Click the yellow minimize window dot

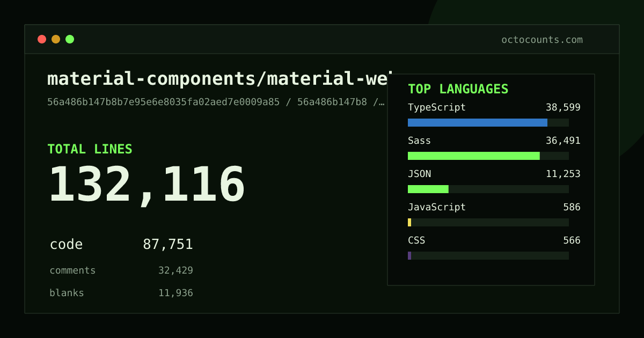click(x=56, y=39)
